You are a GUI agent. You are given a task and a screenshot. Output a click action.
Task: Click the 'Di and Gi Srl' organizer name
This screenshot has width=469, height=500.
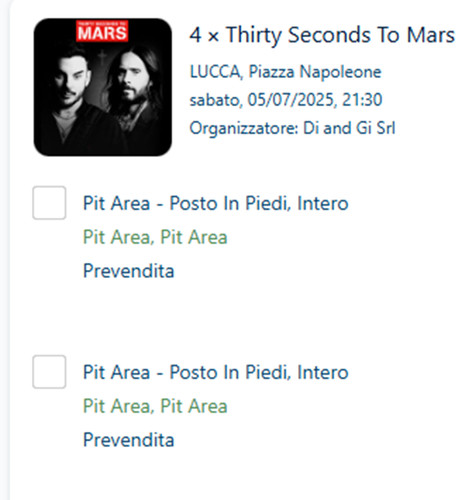tap(349, 128)
